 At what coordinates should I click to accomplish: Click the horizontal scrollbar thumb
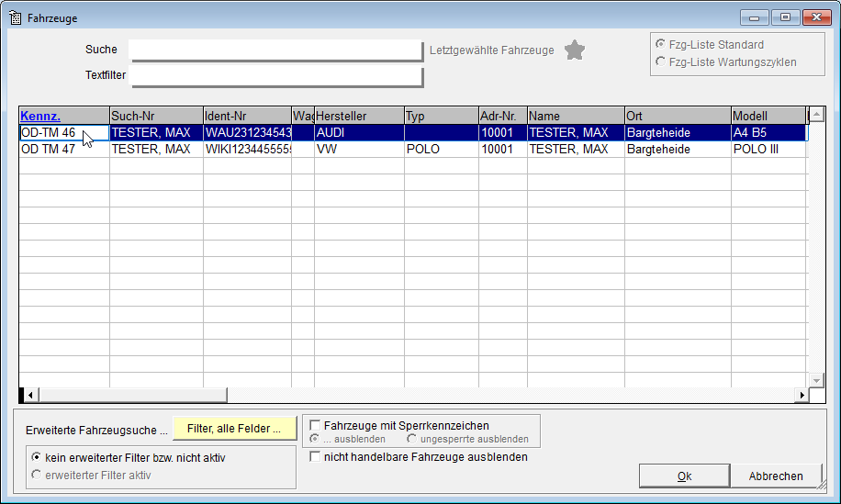coord(132,395)
